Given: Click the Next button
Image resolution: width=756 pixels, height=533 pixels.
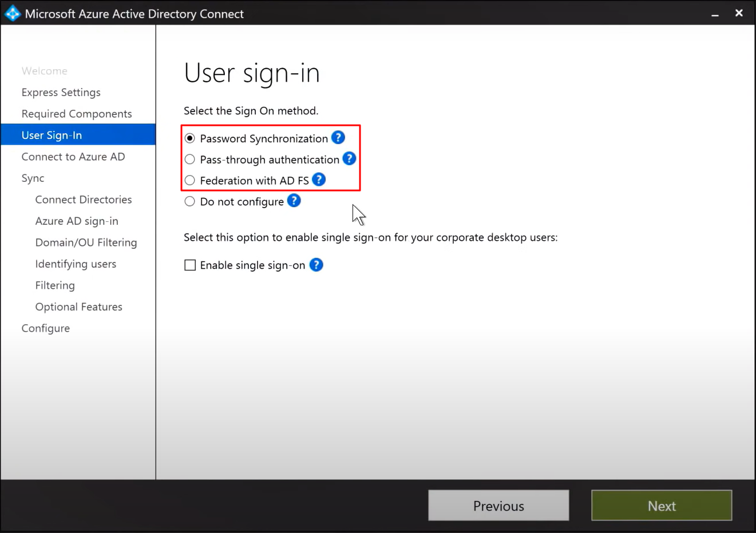Looking at the screenshot, I should click(661, 506).
